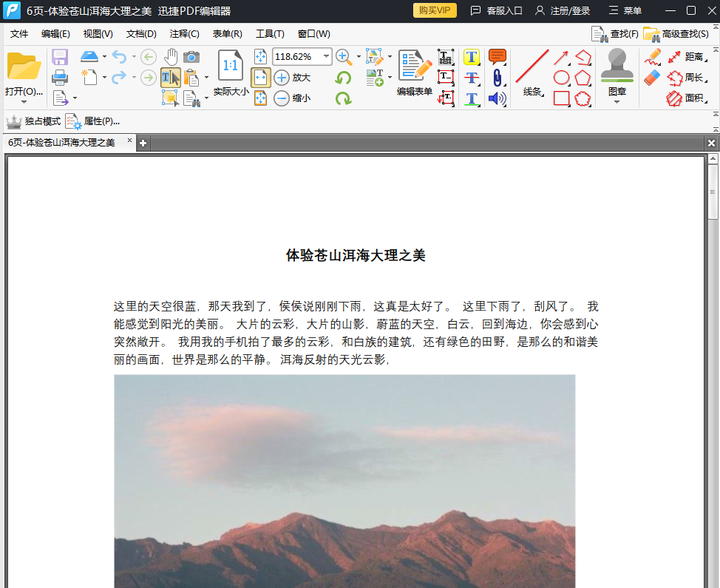Select the 线条 line tool

point(532,73)
